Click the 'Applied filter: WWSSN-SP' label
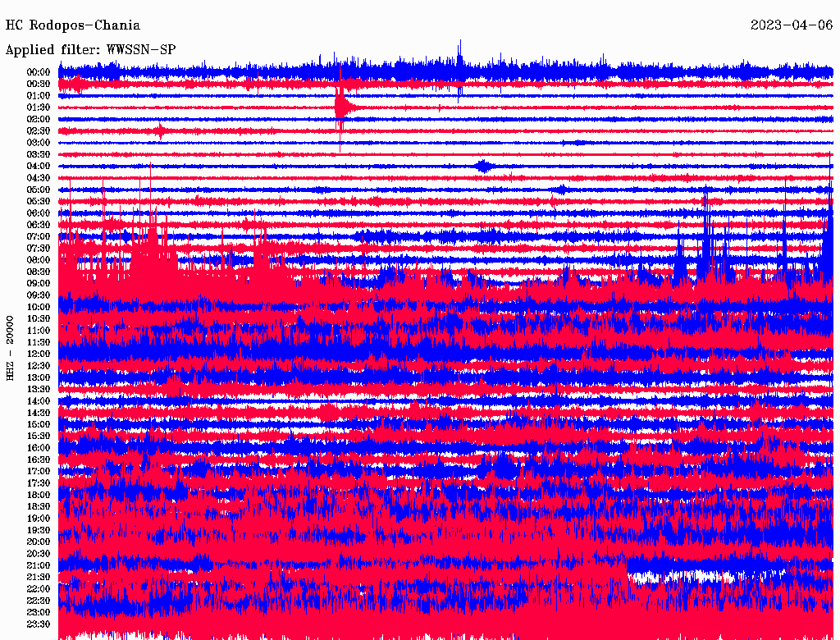The height and width of the screenshot is (640, 840). point(90,50)
